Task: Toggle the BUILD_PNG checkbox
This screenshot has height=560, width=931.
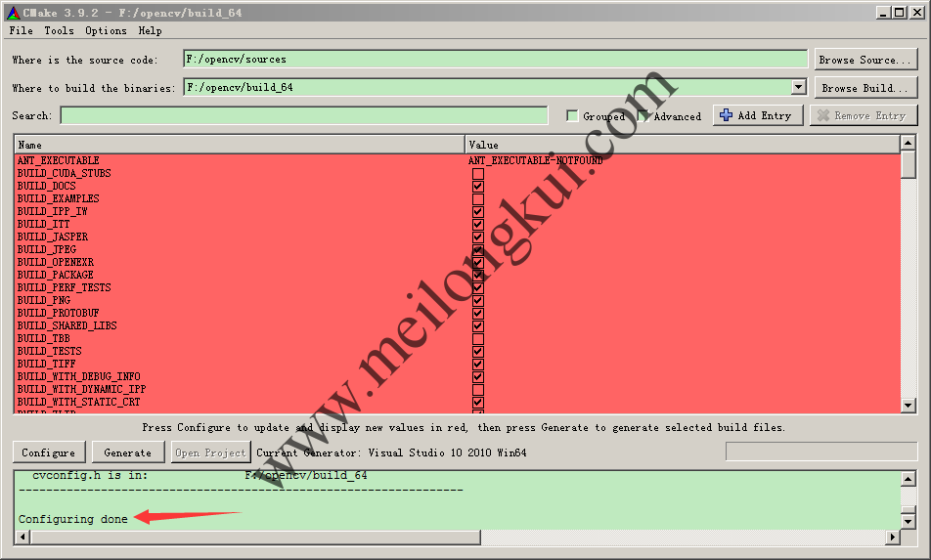Action: tap(478, 301)
